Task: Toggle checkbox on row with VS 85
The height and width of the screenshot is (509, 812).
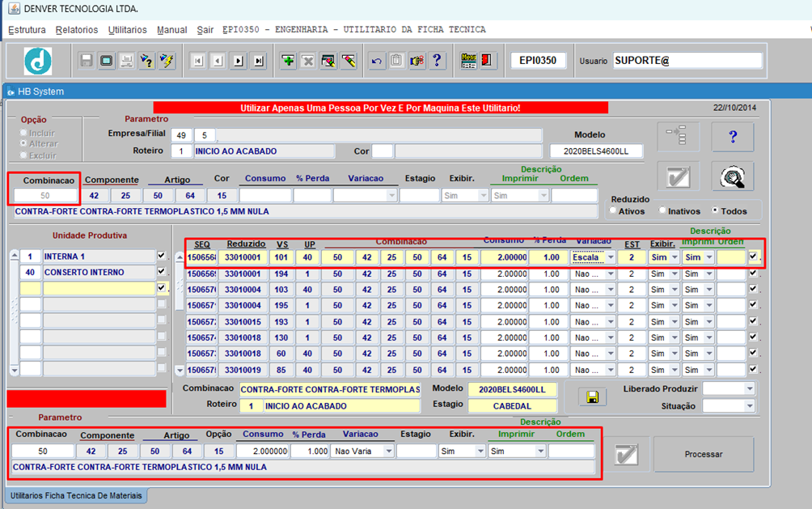Action: [x=753, y=369]
